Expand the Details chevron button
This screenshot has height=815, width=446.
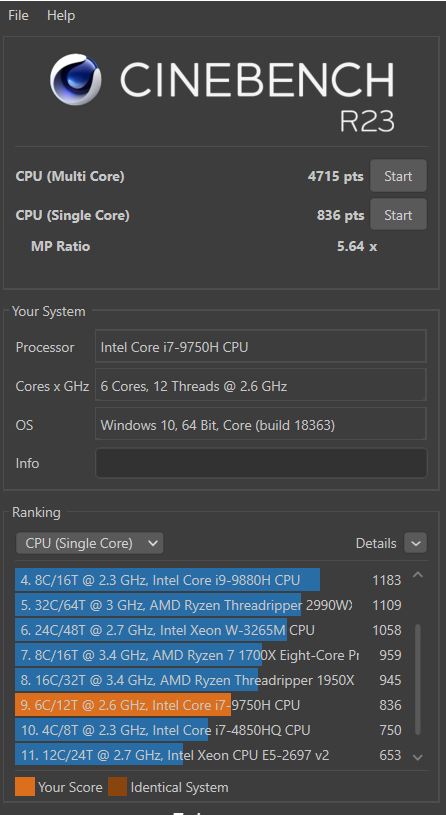tap(415, 543)
